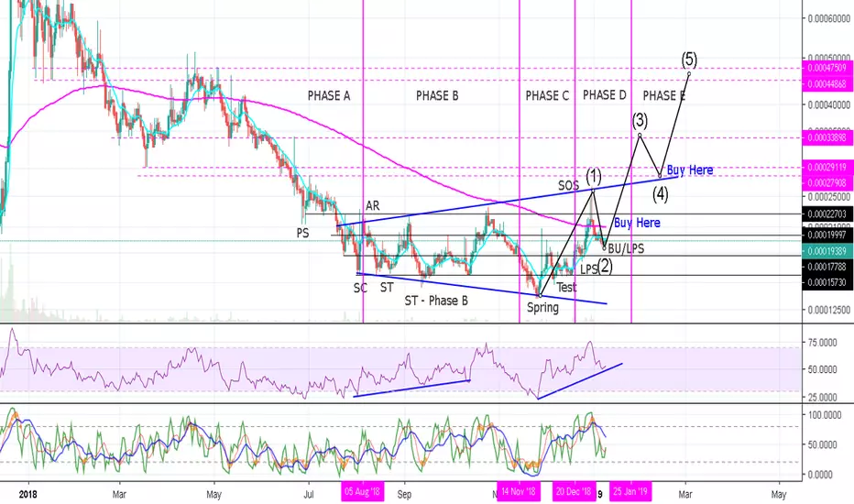Click the 25.0000 RSI scale value
This screenshot has height=504, width=854.
coord(823,397)
